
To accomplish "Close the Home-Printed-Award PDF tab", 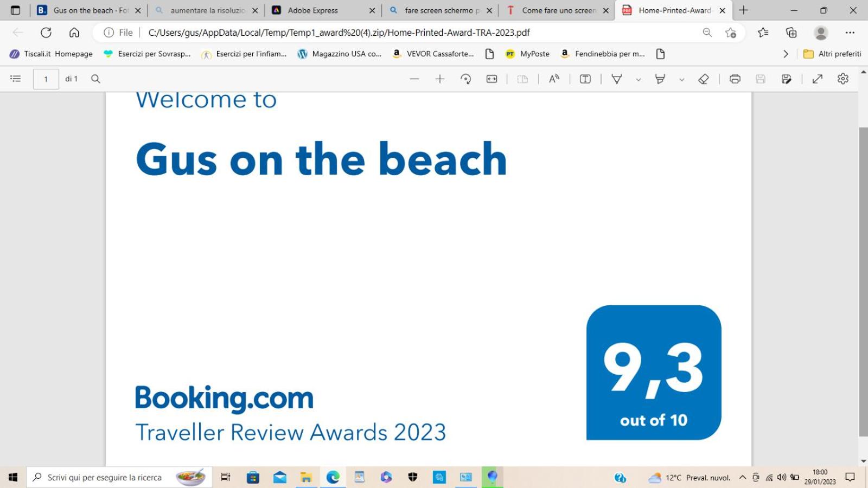I will pyautogui.click(x=723, y=10).
